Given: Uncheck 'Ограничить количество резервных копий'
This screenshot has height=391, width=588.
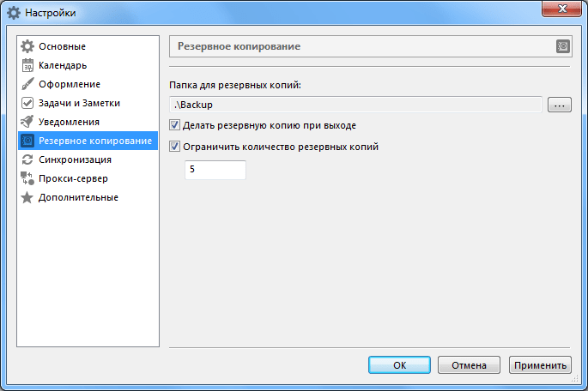Looking at the screenshot, I should coord(175,147).
